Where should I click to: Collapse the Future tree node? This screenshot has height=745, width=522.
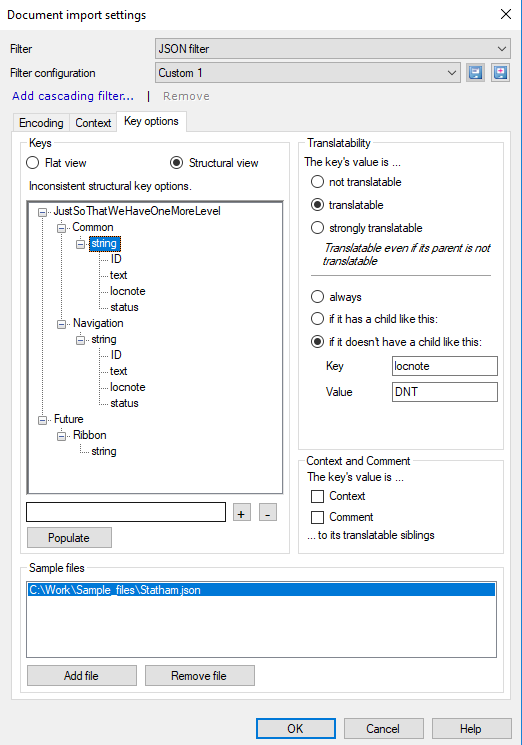click(42, 420)
